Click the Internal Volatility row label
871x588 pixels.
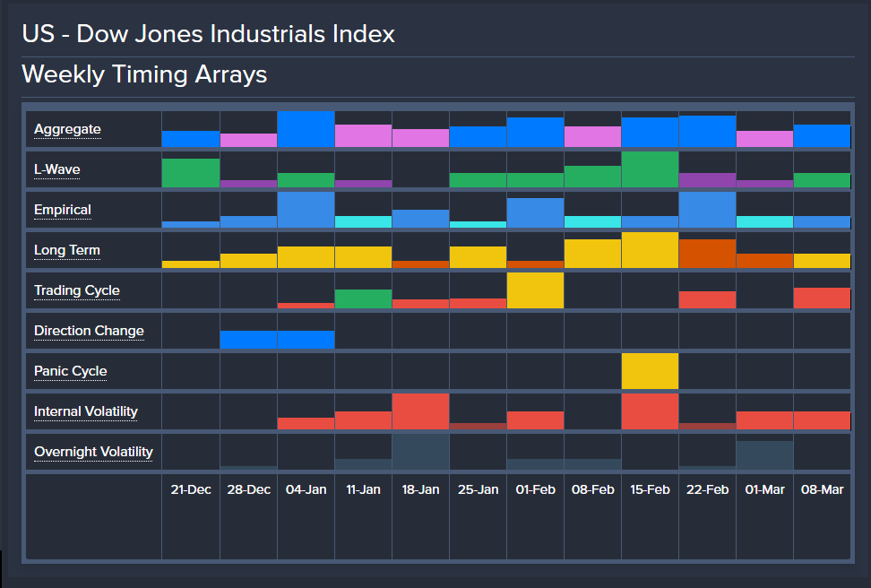[x=85, y=411]
